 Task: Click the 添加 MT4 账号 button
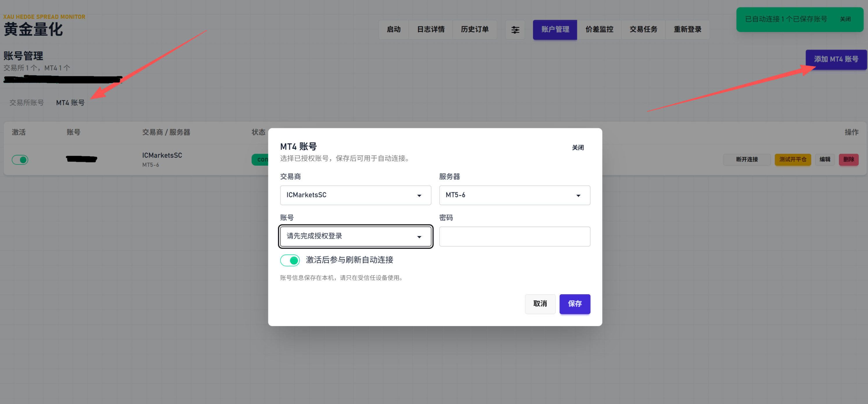click(836, 59)
